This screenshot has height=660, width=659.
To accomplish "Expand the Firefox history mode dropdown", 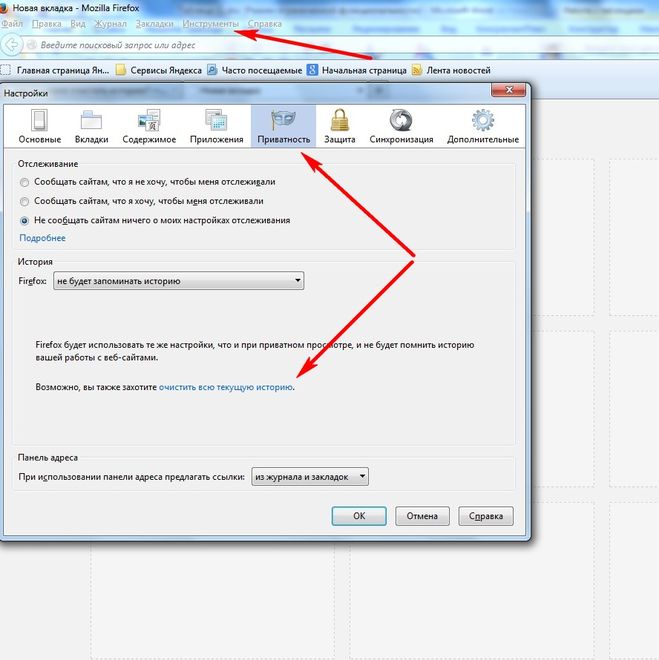I will [178, 281].
